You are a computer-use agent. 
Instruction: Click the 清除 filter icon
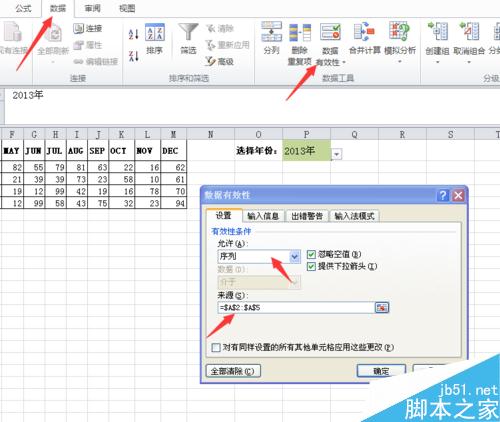(x=211, y=28)
